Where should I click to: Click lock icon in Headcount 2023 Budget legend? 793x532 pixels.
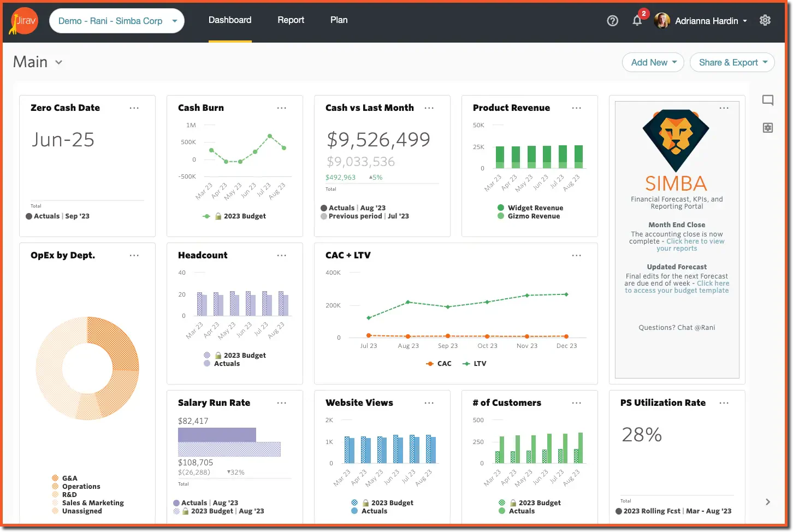[218, 356]
